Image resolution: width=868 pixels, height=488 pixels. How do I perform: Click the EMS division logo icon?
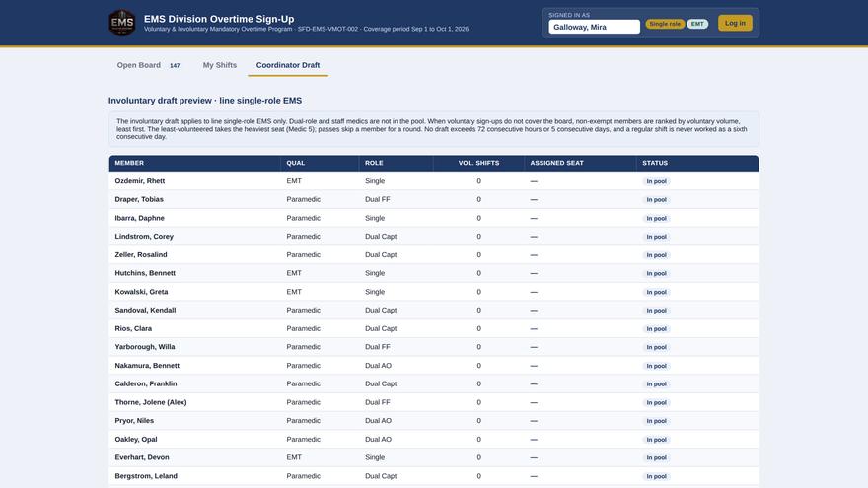point(122,23)
